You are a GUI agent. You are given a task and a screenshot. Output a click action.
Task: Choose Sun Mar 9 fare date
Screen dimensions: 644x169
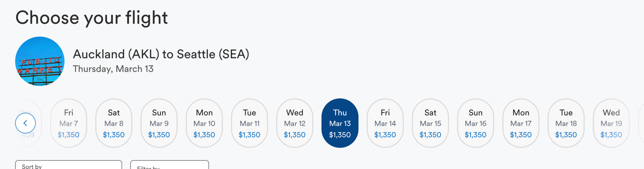tap(159, 123)
